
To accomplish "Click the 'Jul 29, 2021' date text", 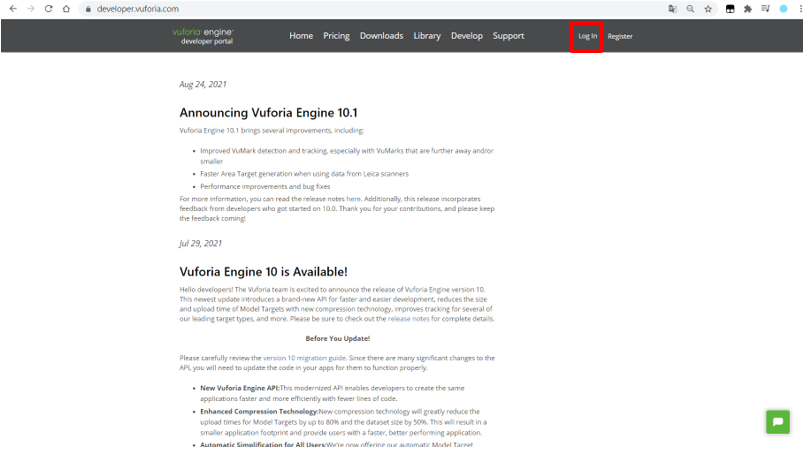I will tap(201, 243).
